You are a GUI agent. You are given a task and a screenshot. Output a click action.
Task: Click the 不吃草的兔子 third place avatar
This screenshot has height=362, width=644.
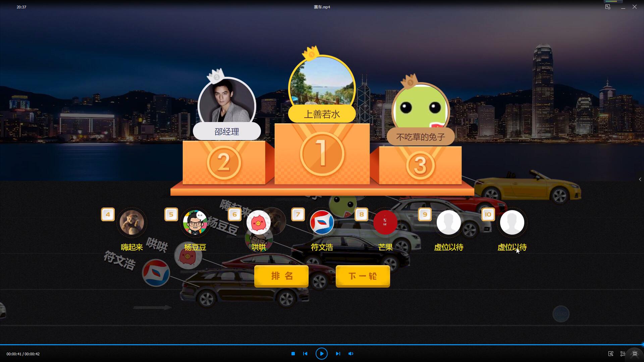click(x=421, y=107)
